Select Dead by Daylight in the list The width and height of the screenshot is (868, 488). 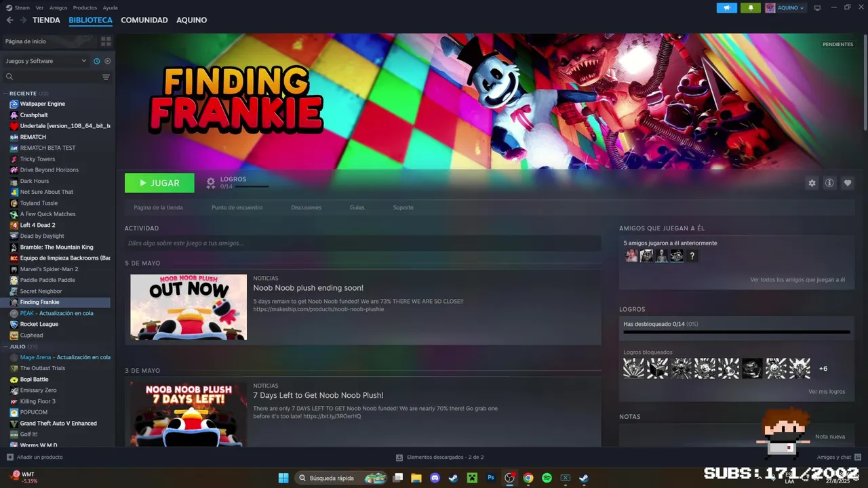42,236
